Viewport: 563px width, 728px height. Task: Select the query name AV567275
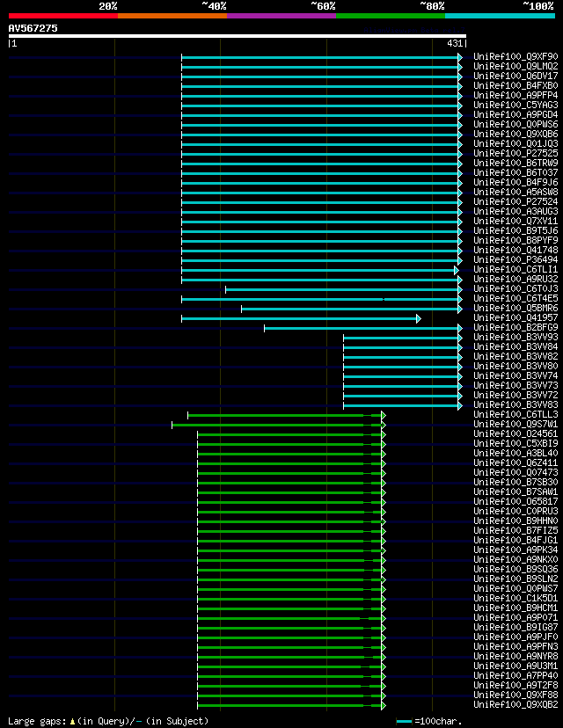(33, 28)
